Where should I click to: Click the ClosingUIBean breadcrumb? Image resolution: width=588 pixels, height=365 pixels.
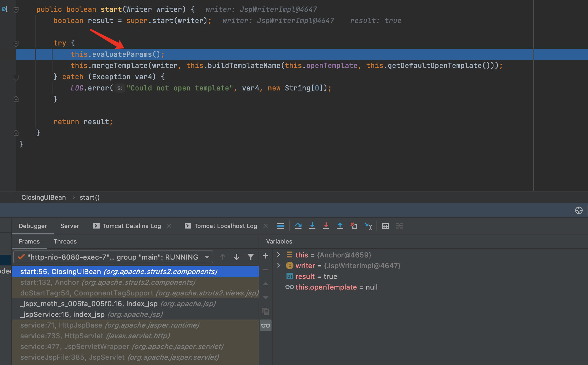click(44, 197)
